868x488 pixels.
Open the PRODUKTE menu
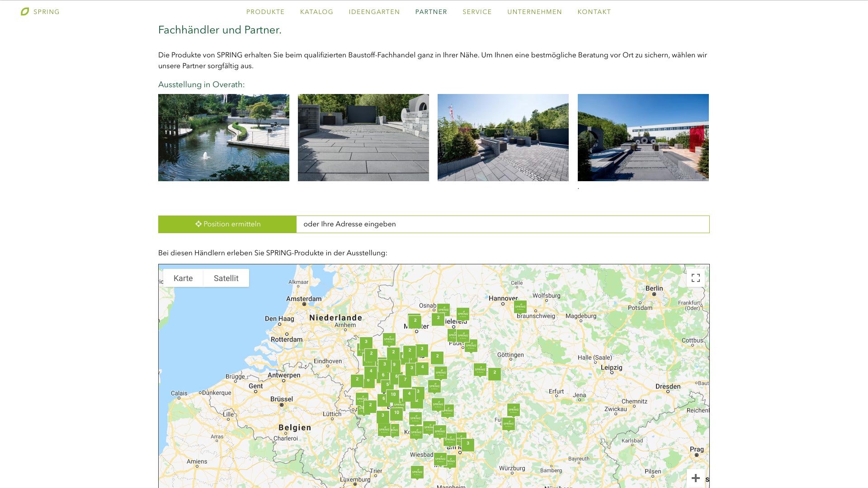coord(265,12)
